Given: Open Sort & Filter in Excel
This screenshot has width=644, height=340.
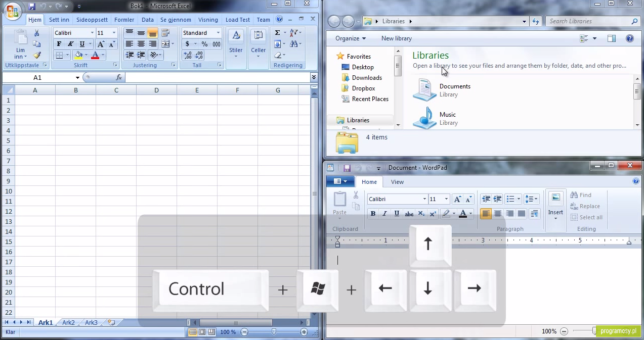Looking at the screenshot, I should 295,33.
